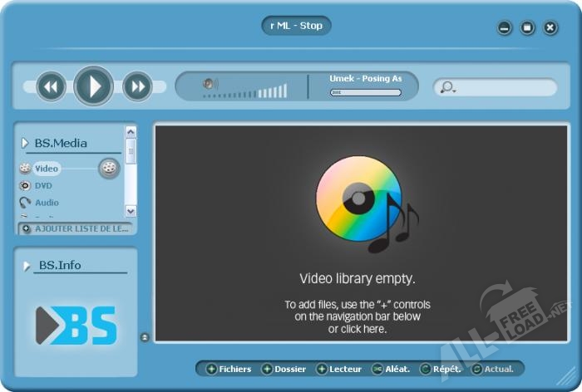Click the rewind/previous track button
The image size is (582, 392).
tap(51, 86)
